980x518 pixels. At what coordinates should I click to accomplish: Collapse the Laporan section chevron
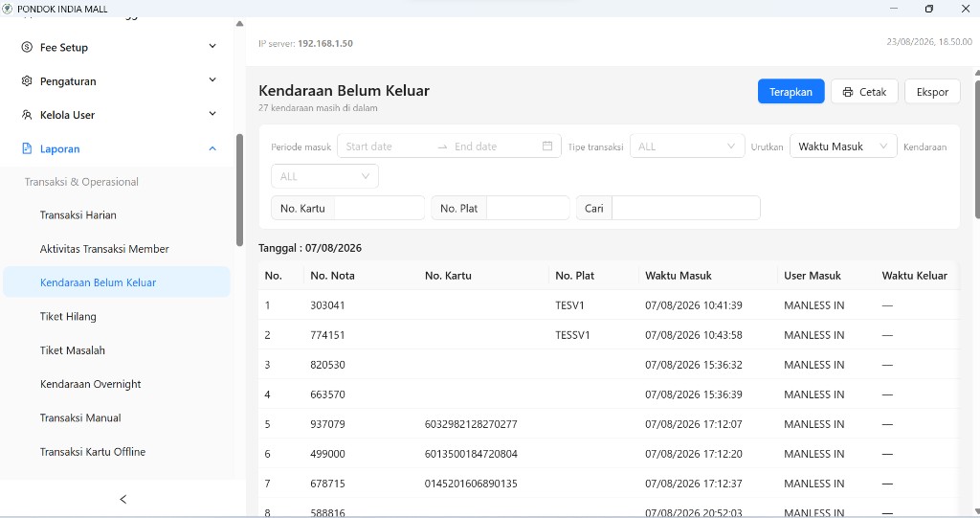(212, 148)
